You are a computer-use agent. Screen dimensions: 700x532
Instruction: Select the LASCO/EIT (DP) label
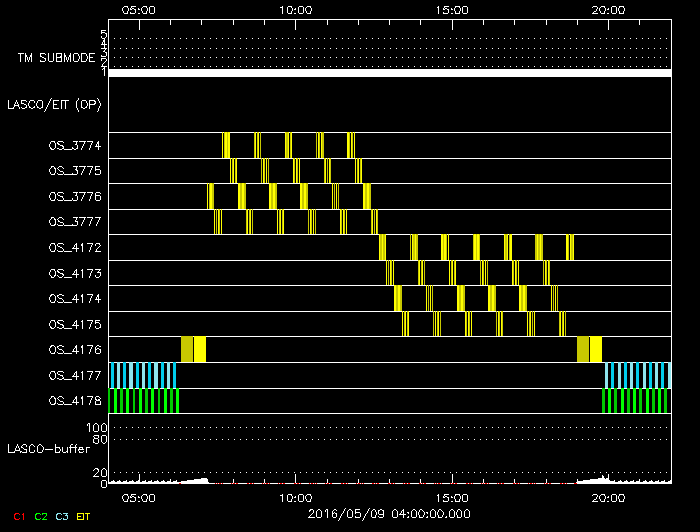(54, 104)
